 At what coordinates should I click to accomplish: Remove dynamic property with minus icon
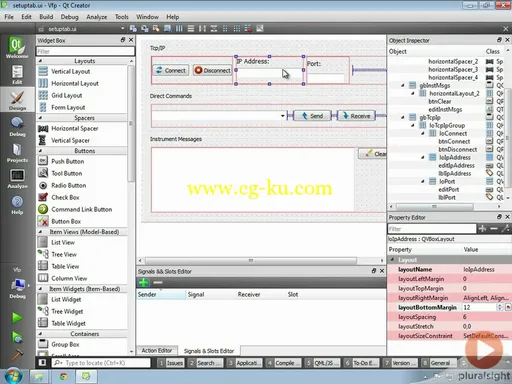click(494, 229)
